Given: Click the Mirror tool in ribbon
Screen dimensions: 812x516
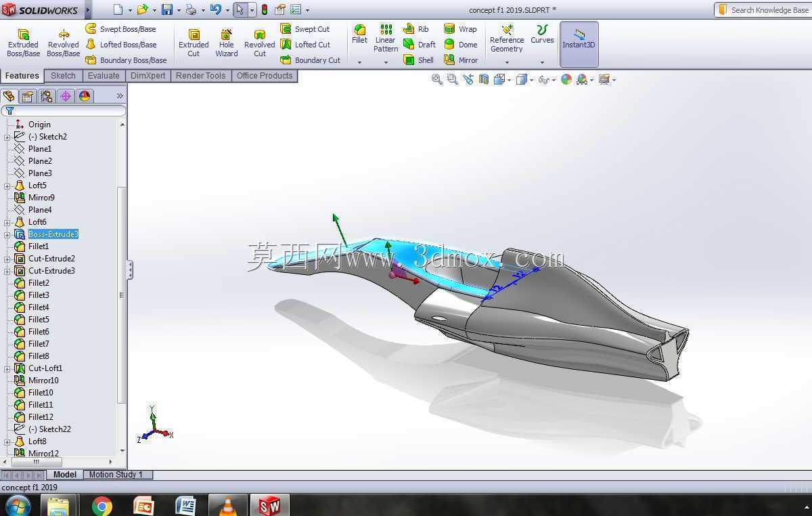Looking at the screenshot, I should point(461,60).
